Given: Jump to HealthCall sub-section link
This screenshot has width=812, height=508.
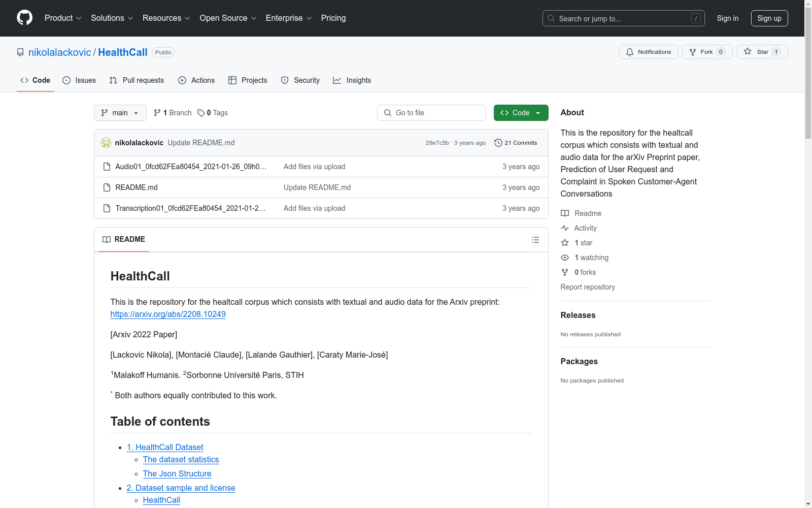Looking at the screenshot, I should [x=161, y=500].
